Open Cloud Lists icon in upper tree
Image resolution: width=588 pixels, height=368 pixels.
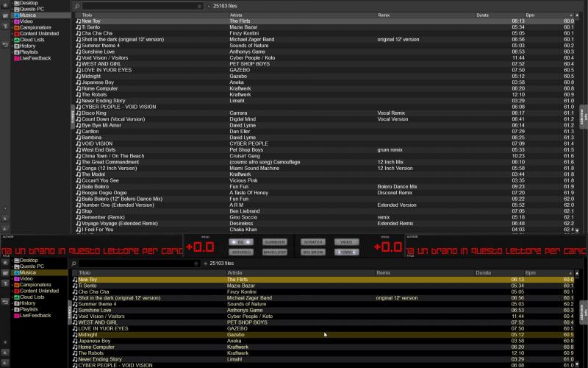16,40
